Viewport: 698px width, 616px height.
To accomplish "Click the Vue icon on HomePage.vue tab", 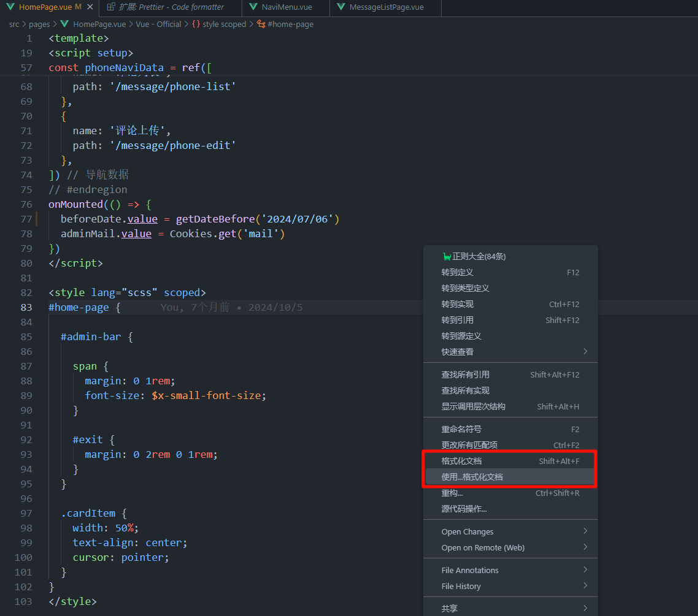I will (10, 7).
